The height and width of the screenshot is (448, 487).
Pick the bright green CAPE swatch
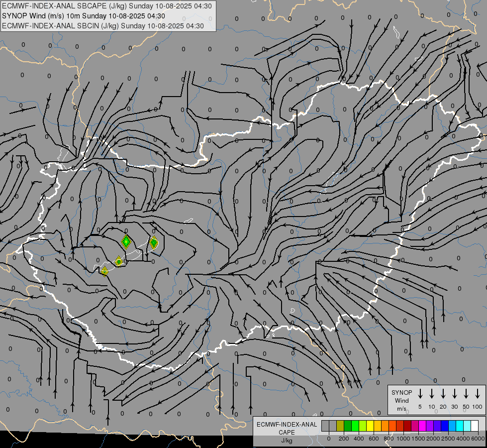pos(355,426)
